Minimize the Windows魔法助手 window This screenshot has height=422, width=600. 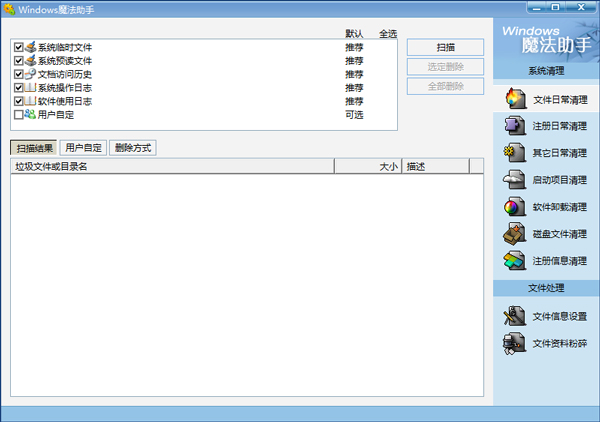tap(536, 7)
